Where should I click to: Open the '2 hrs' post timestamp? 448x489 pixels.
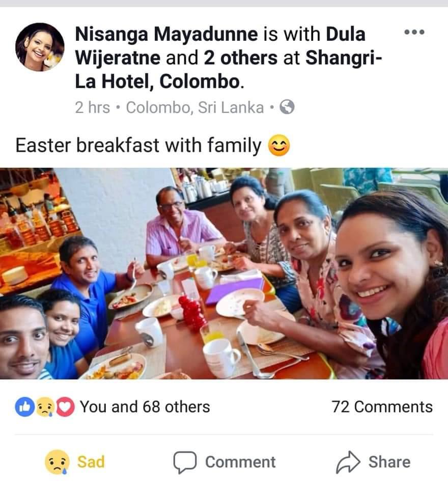[93, 107]
